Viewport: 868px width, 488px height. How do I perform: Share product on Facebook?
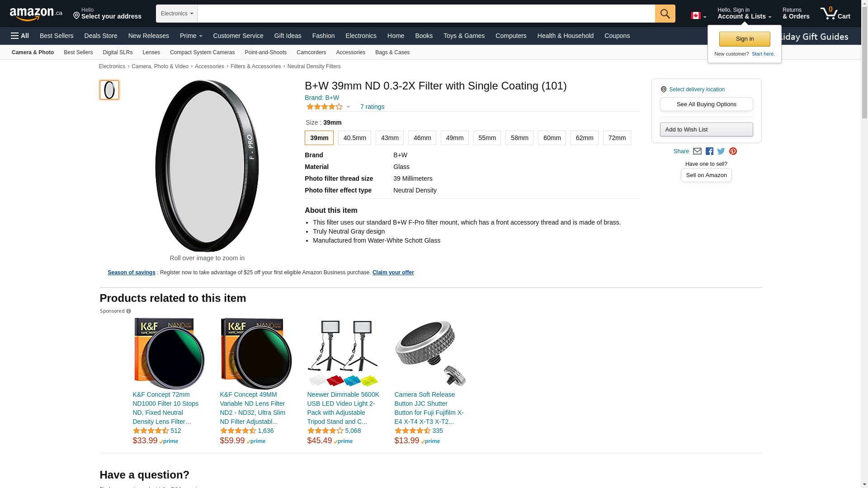coord(709,151)
